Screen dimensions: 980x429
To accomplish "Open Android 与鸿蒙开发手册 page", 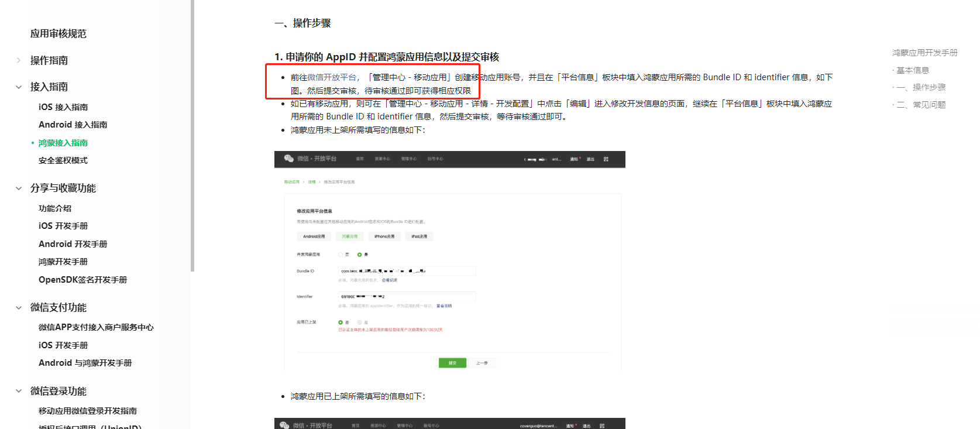I will point(85,363).
